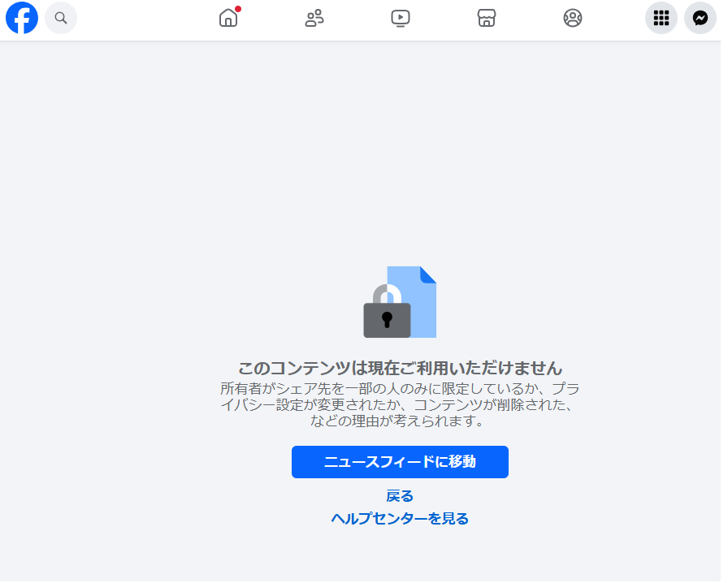The height and width of the screenshot is (583, 728).
Task: Click the locked document illustration
Action: [400, 302]
